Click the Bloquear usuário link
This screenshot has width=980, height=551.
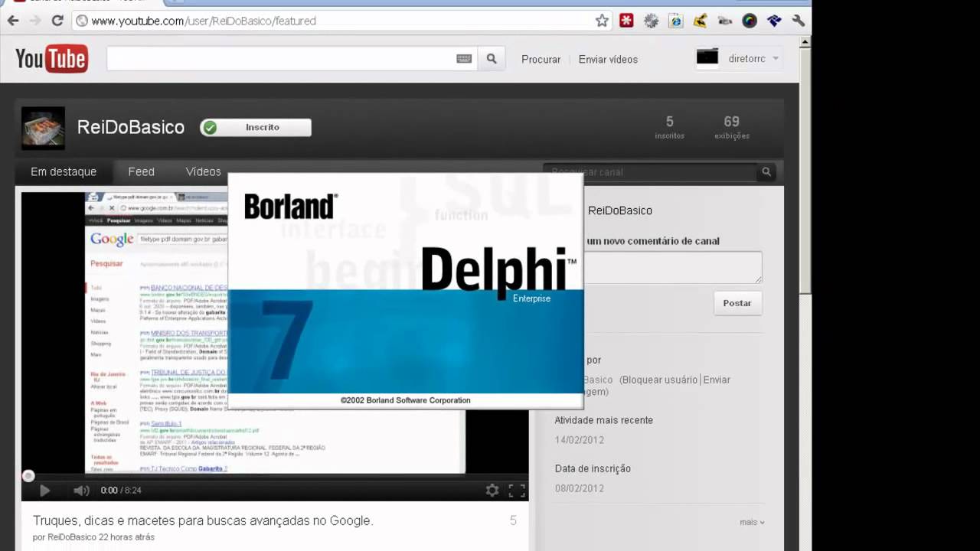(x=659, y=380)
